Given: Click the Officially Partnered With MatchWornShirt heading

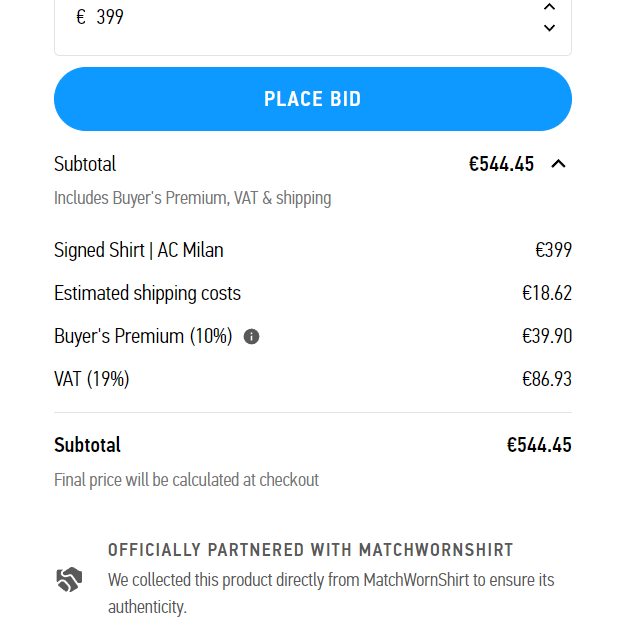Looking at the screenshot, I should point(310,550).
